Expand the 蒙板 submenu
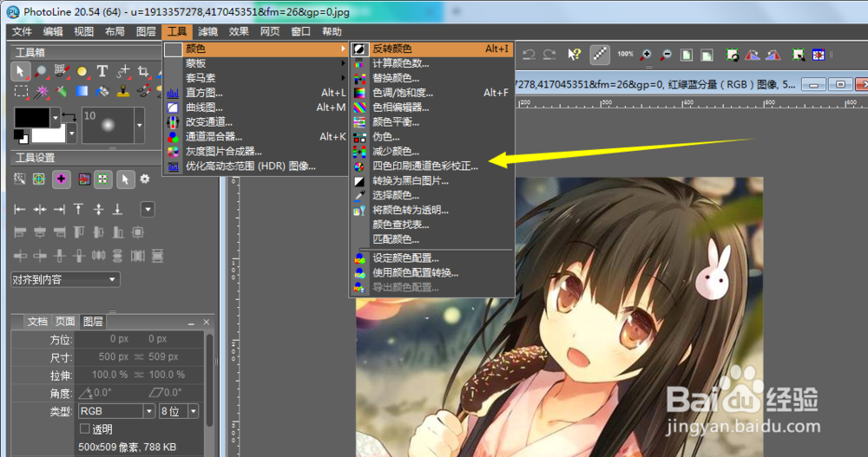 (256, 63)
